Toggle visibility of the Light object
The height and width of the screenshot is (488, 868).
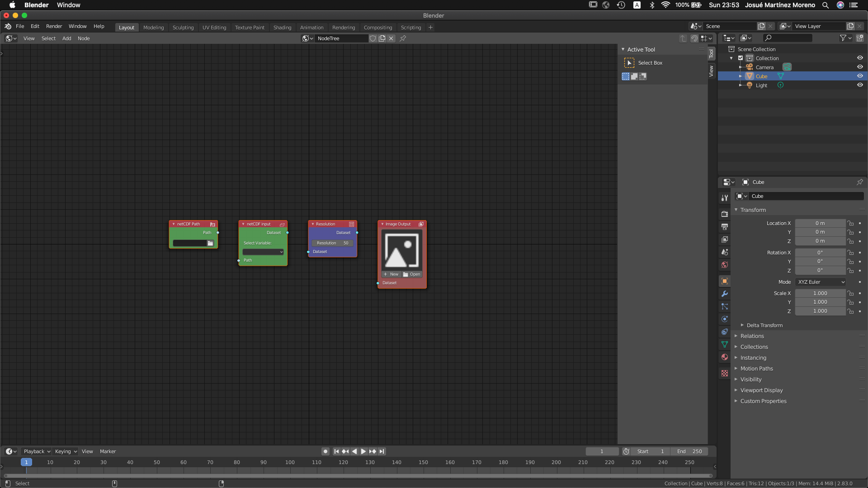tap(860, 85)
